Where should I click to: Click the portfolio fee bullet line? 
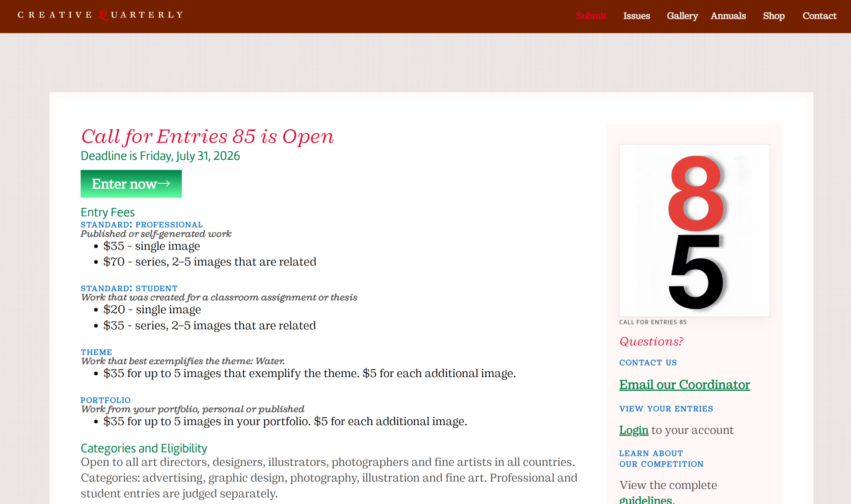(x=285, y=421)
